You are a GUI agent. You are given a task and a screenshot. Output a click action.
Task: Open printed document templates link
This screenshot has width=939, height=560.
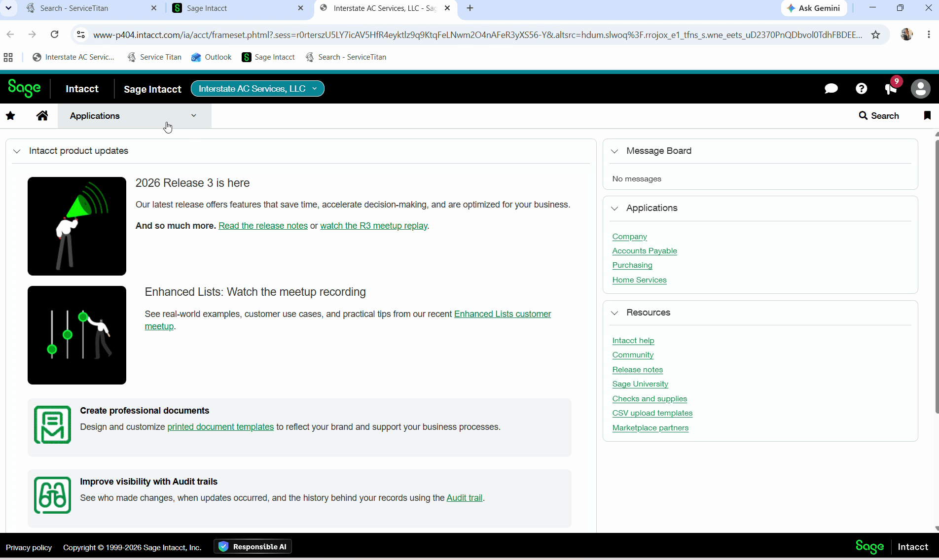pyautogui.click(x=220, y=427)
